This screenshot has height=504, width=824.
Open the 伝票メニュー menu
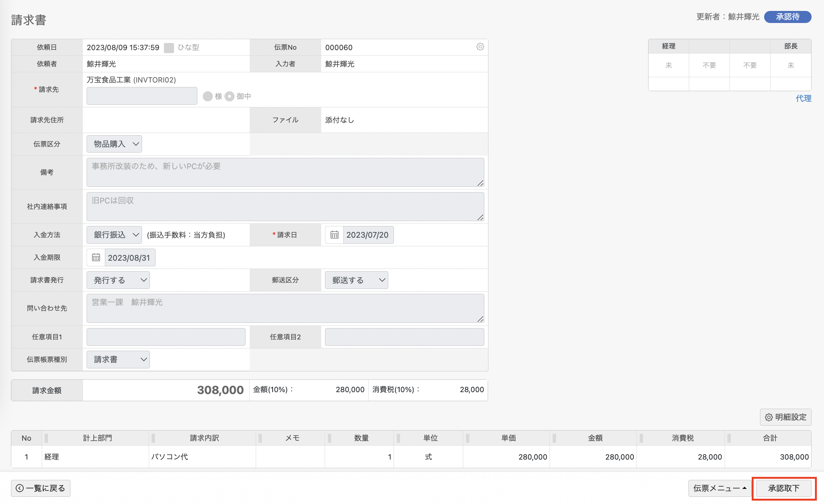coord(720,488)
